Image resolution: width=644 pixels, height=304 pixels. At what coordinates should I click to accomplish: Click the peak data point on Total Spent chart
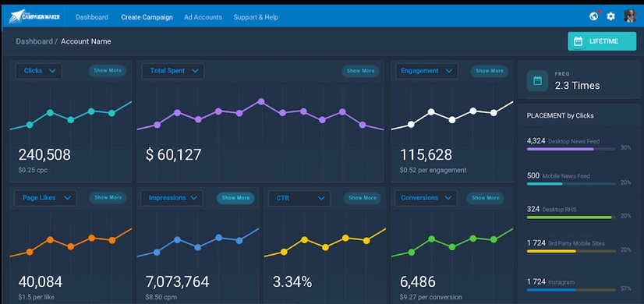point(261,101)
